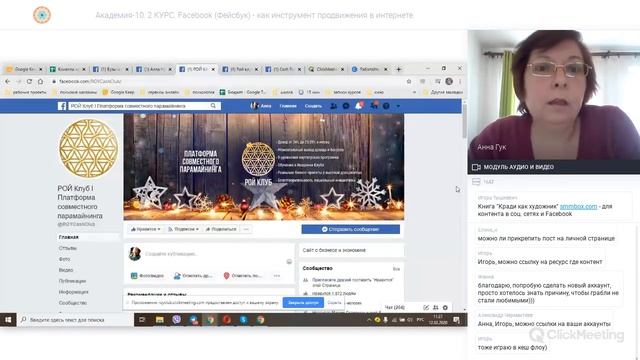
Task: Click the Windows taskbar search box
Action: pyautogui.click(x=76, y=320)
